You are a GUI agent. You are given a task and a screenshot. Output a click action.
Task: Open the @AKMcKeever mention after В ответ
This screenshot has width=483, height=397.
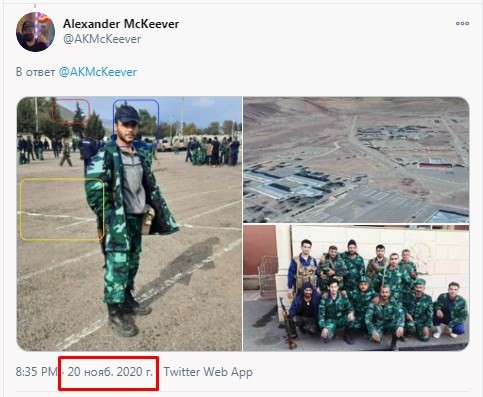(x=98, y=72)
